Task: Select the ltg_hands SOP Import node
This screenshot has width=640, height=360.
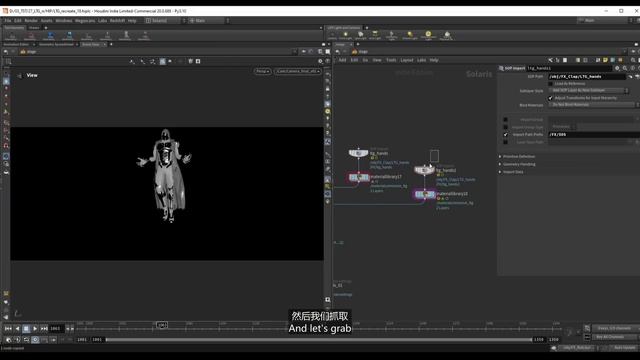Action: 358,153
